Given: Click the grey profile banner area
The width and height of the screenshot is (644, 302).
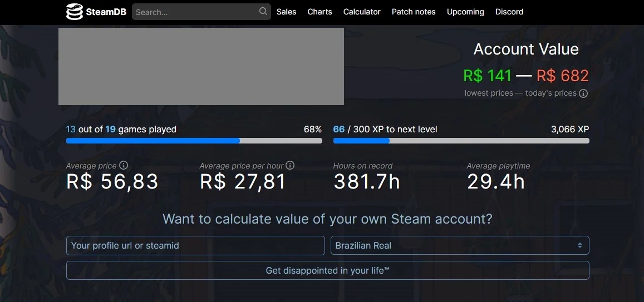Looking at the screenshot, I should point(201,67).
